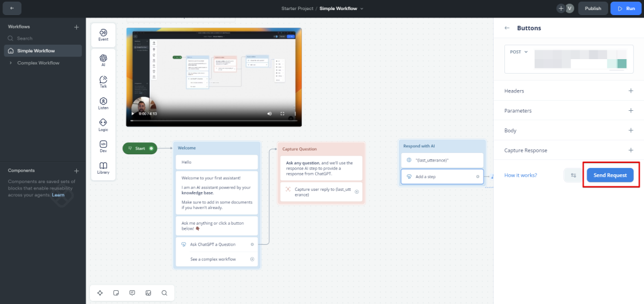Click the canvas search magnifier icon
Viewport: 644px width, 304px height.
pyautogui.click(x=164, y=293)
